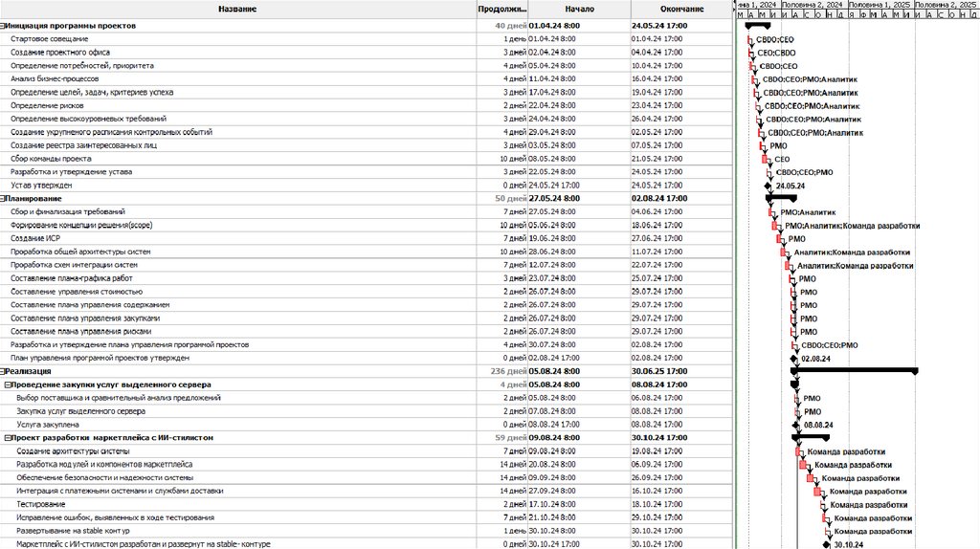The image size is (980, 549).
Task: Select the Создание ИСР task
Action: coord(35,238)
